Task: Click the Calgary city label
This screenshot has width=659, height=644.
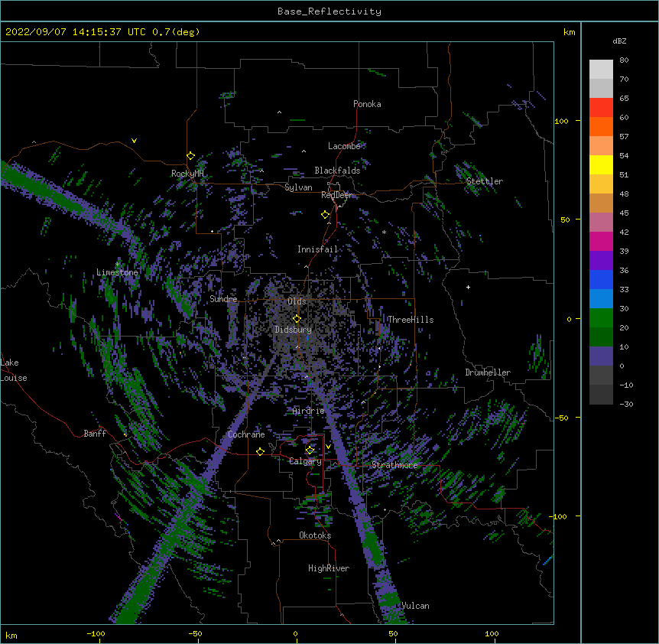Action: [306, 461]
